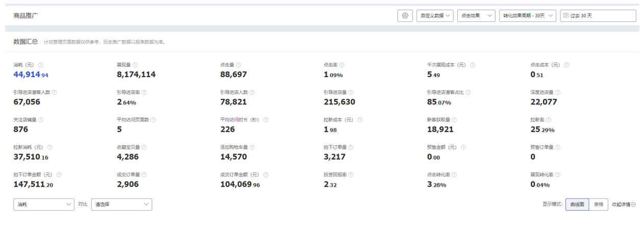The height and width of the screenshot is (226, 644).
Task: Click the 拉新消耗 value 37,510.16
Action: click(31, 157)
